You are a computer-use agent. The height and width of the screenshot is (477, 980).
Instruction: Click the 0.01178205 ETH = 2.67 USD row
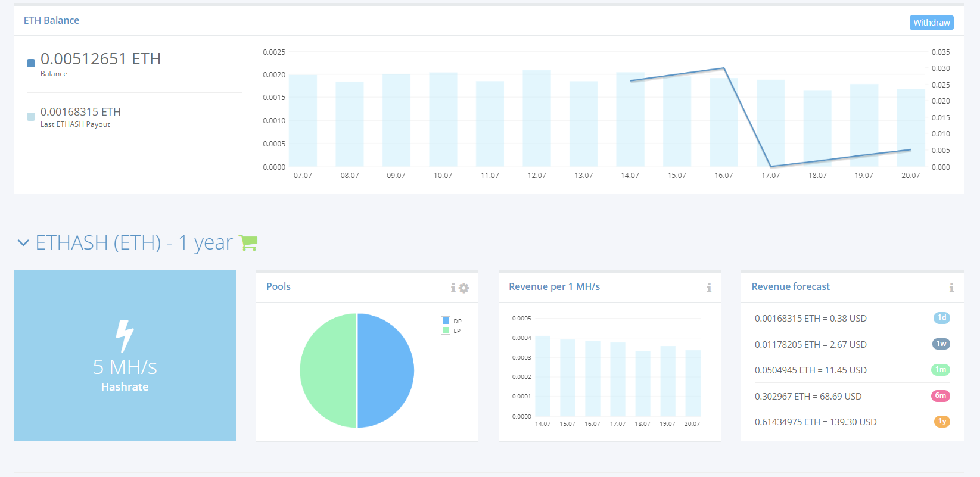click(852, 344)
